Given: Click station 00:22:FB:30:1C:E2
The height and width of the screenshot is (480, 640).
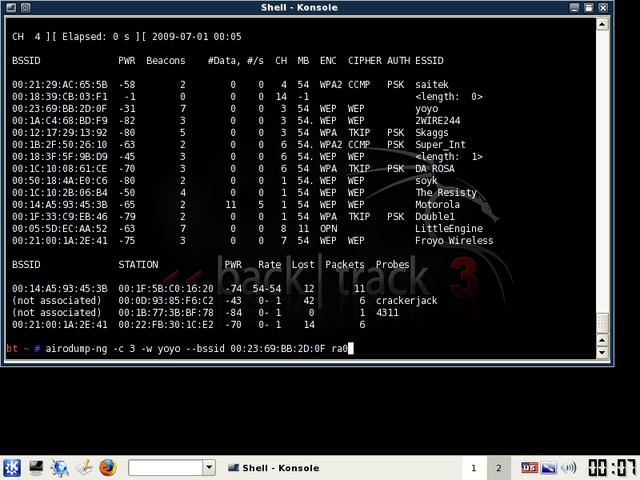Looking at the screenshot, I should click(166, 324).
